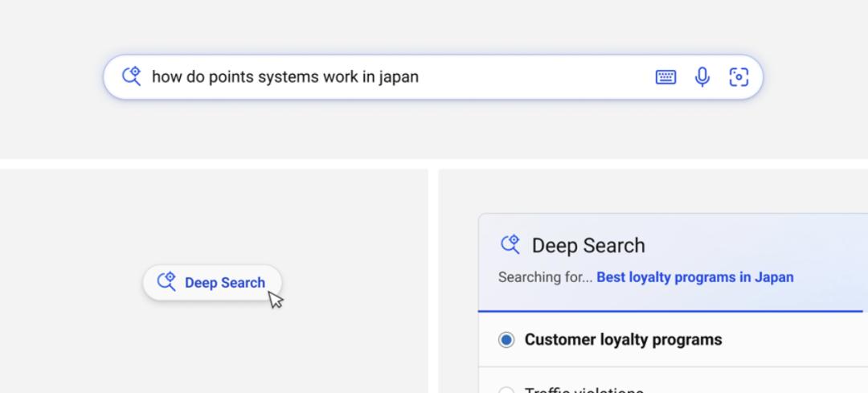Open visual search camera icon
Viewport: 868px width, 393px height.
point(739,77)
